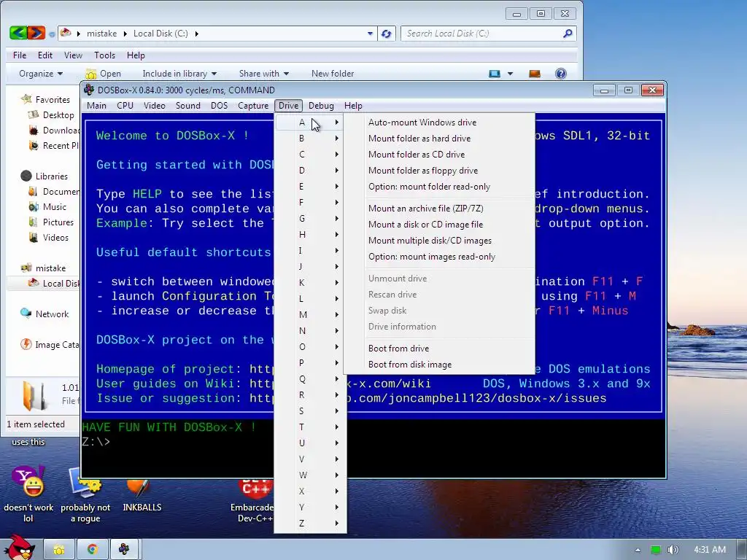Screen dimensions: 747x560
Task: Open the Main menu in DOSBox-X
Action: pyautogui.click(x=97, y=106)
